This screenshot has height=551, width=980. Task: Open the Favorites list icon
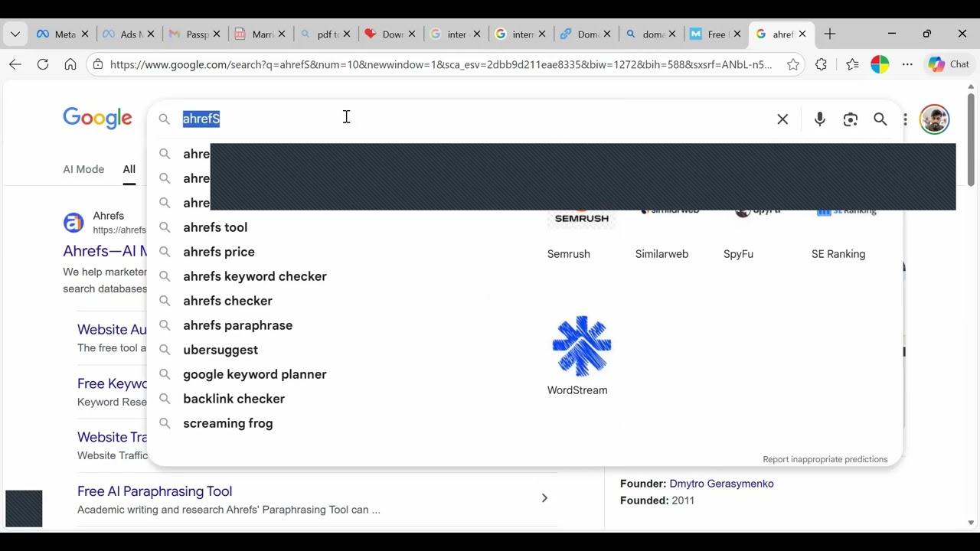click(x=852, y=64)
